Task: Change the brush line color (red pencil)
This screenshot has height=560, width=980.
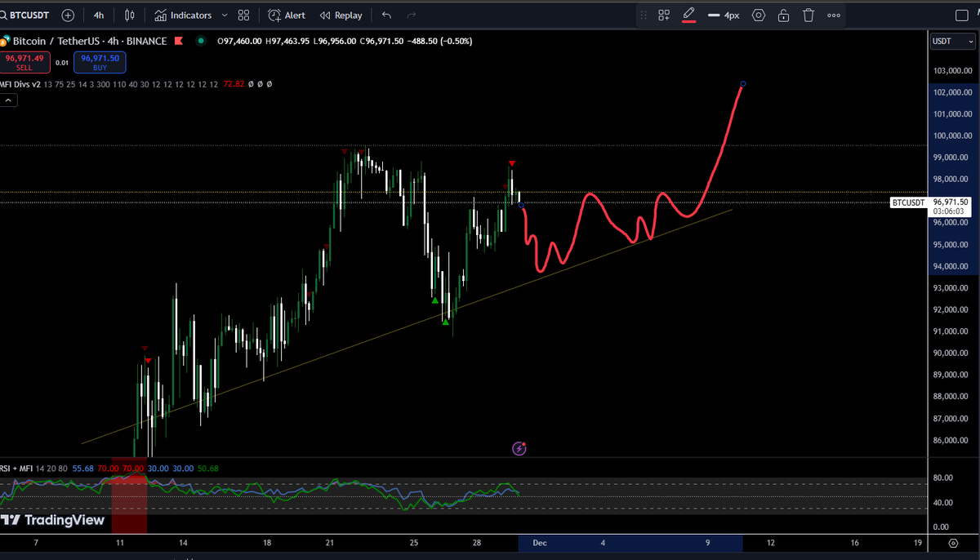Action: point(688,15)
